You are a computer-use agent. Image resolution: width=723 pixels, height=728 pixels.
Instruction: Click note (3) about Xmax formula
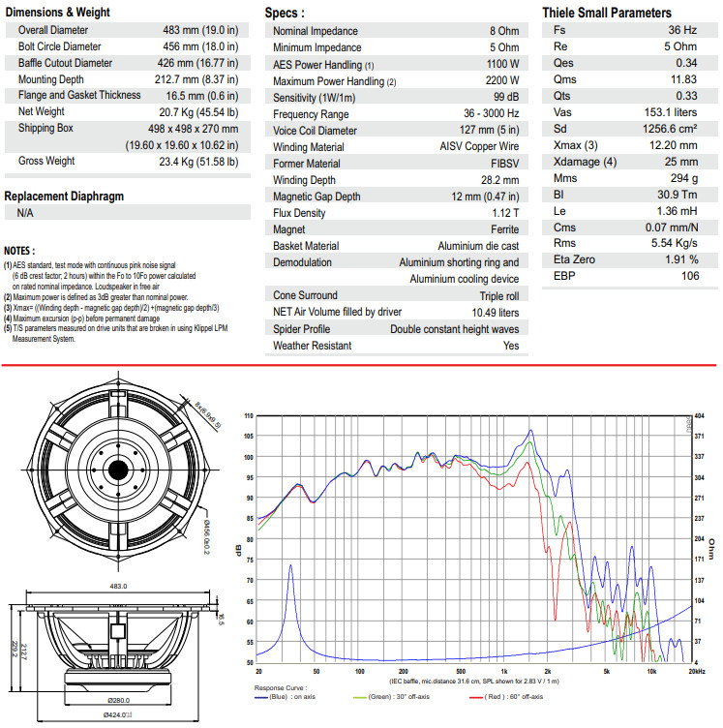coord(111,308)
